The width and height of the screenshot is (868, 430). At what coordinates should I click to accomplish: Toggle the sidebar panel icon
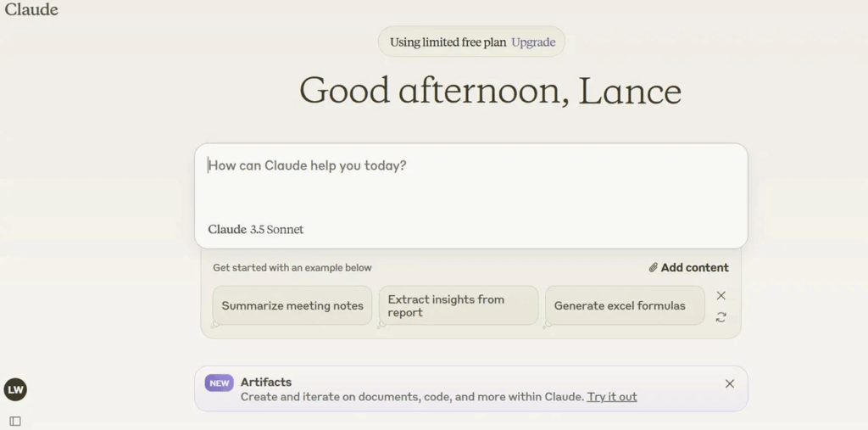click(x=15, y=422)
